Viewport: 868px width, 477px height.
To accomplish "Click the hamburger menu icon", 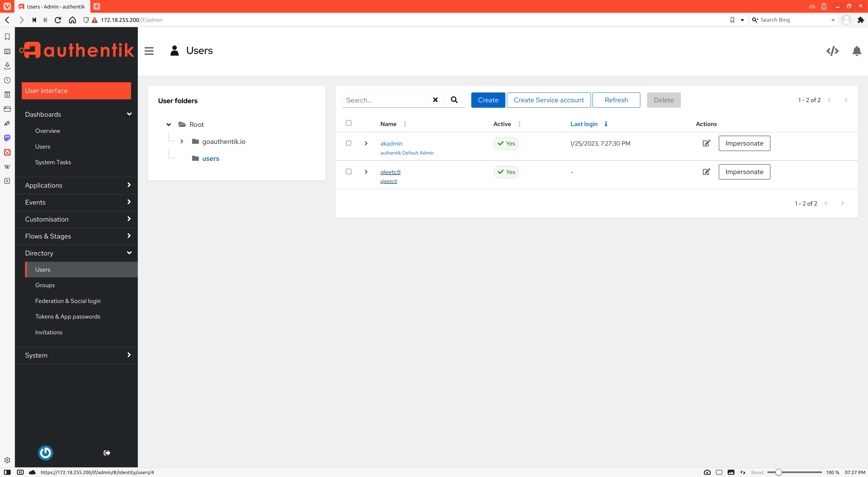I will coord(149,51).
